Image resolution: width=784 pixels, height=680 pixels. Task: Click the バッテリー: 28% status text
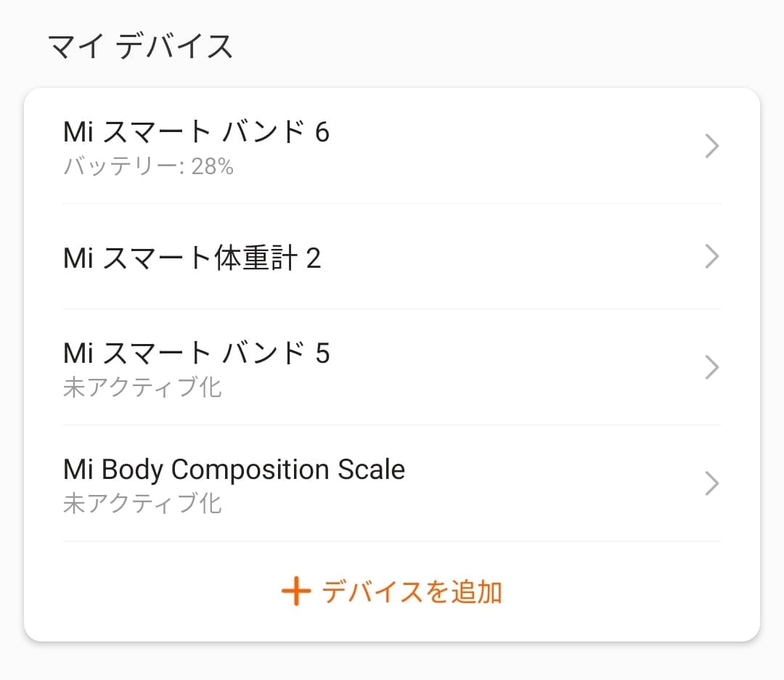(149, 168)
